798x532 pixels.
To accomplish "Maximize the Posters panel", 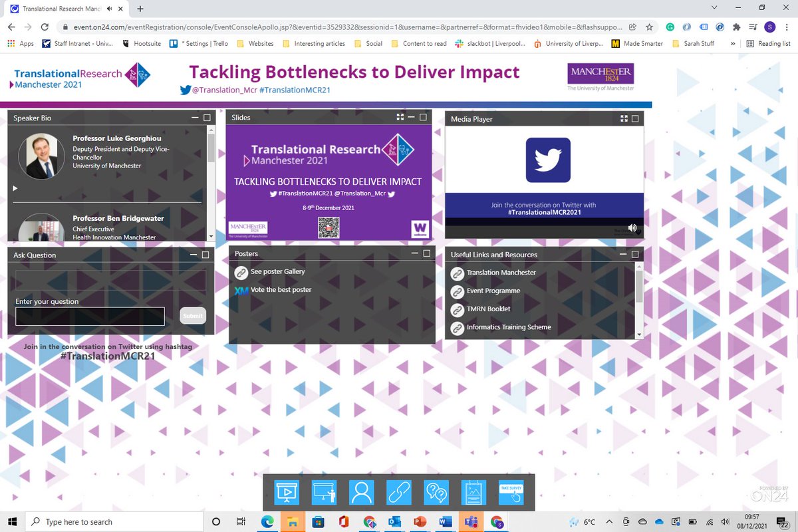I will coord(426,253).
